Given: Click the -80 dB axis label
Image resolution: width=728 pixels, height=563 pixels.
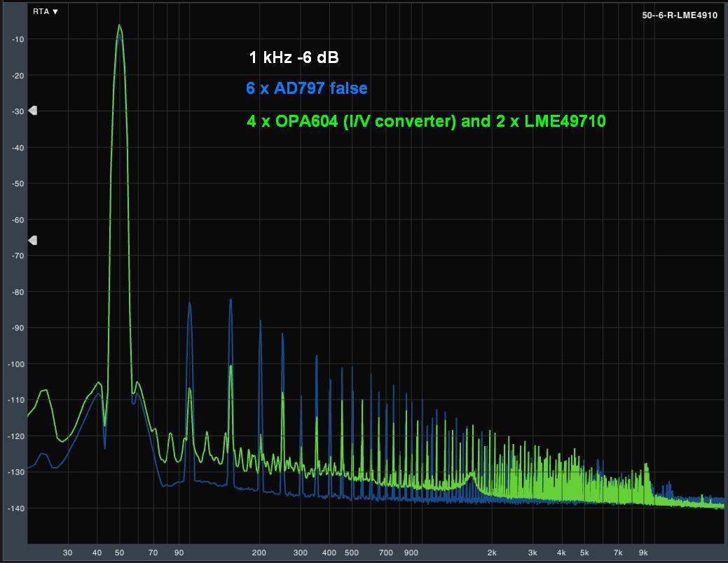Looking at the screenshot, I should (x=18, y=292).
